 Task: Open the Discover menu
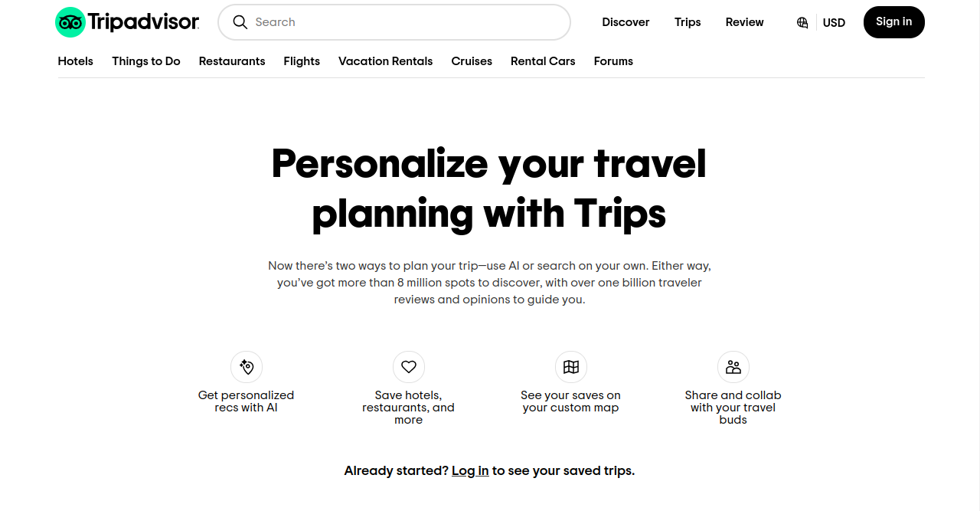point(626,22)
